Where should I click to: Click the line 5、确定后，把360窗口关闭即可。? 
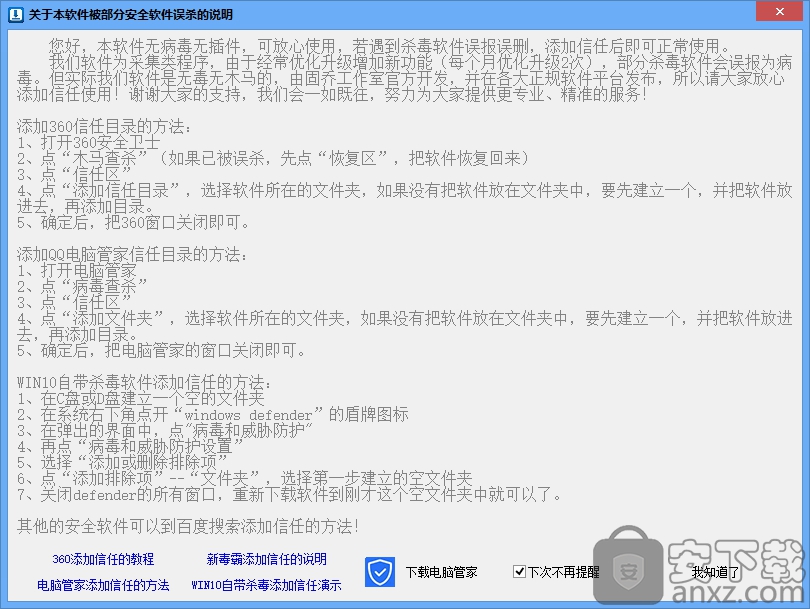[133, 222]
